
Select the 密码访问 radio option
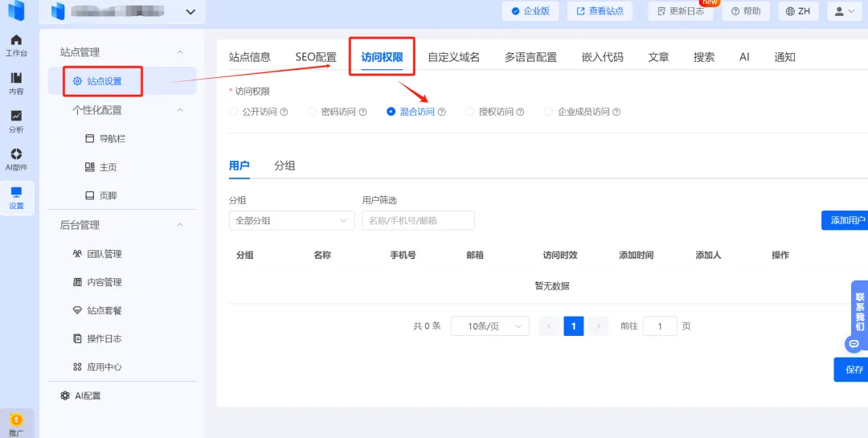[x=312, y=112]
